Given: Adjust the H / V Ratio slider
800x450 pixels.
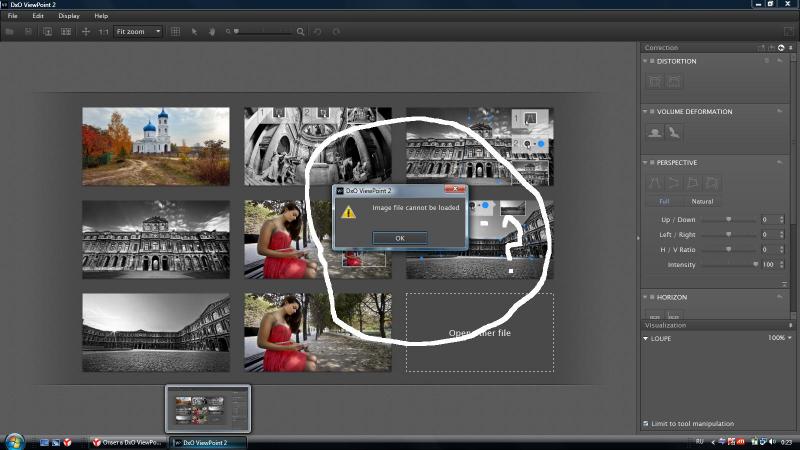Looking at the screenshot, I should pos(729,249).
